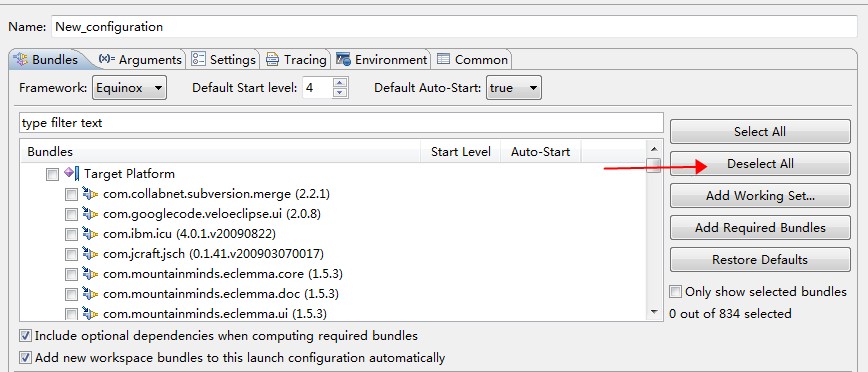Click the scrollbar down arrow
The image size is (868, 372).
[654, 313]
